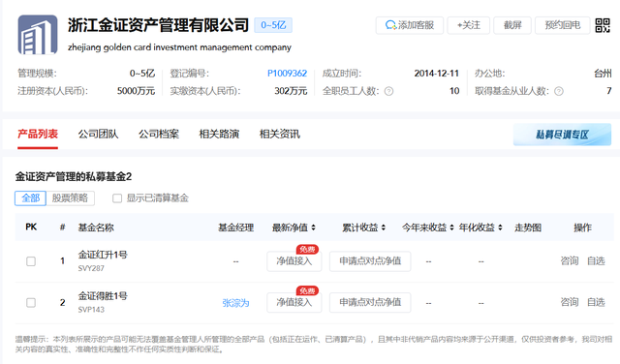Click registered capital value 5000万元
The width and height of the screenshot is (620, 364).
pos(136,91)
